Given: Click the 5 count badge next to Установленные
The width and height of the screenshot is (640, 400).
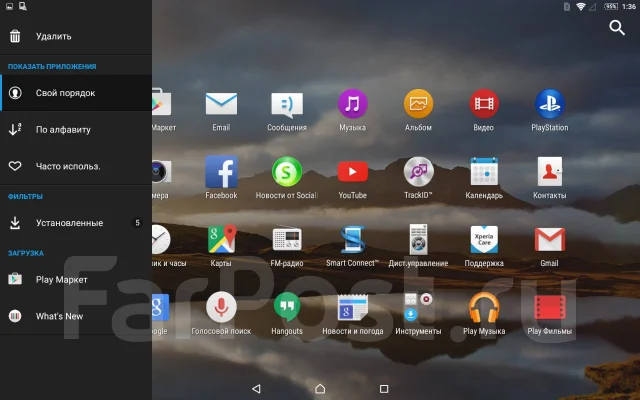Looking at the screenshot, I should coord(137,223).
